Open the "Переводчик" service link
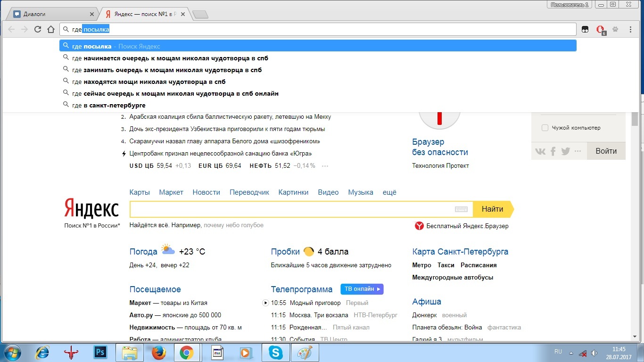This screenshot has height=362, width=644. (x=249, y=192)
